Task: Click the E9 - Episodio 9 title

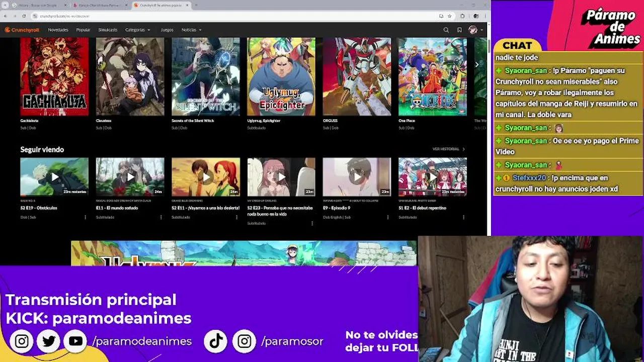Action: pyautogui.click(x=337, y=208)
